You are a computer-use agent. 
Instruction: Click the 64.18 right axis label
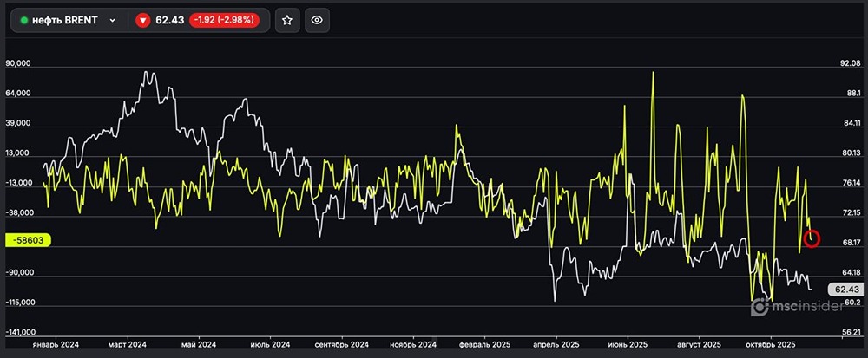pyautogui.click(x=851, y=272)
